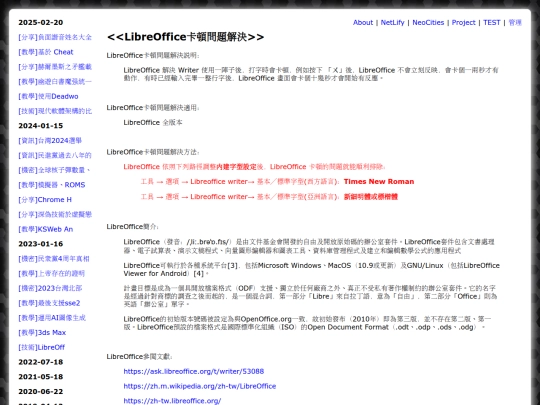
Task: Click the 'LibreOffice卡頓問題解決適用:' heading
Action: [153, 108]
